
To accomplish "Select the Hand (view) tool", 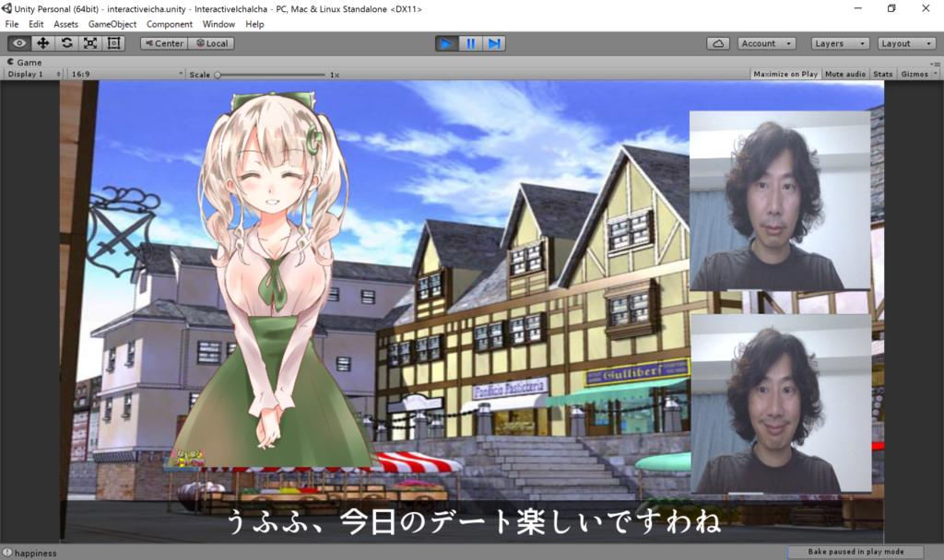I will click(19, 43).
